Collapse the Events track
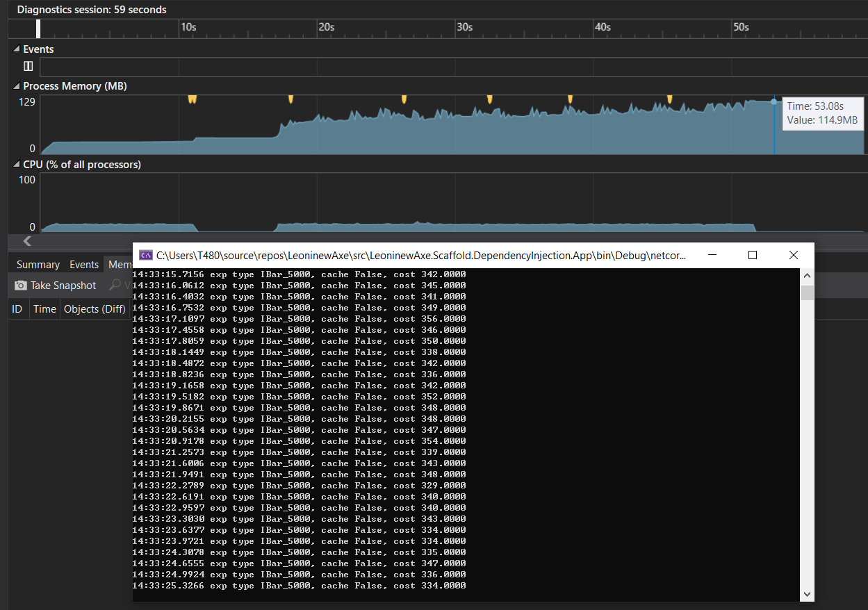 pyautogui.click(x=17, y=49)
